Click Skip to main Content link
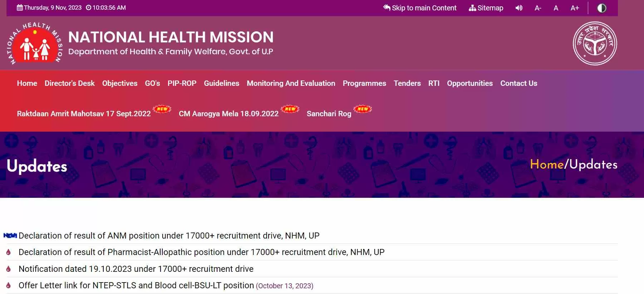Screen dimensions: 644x294 420,8
